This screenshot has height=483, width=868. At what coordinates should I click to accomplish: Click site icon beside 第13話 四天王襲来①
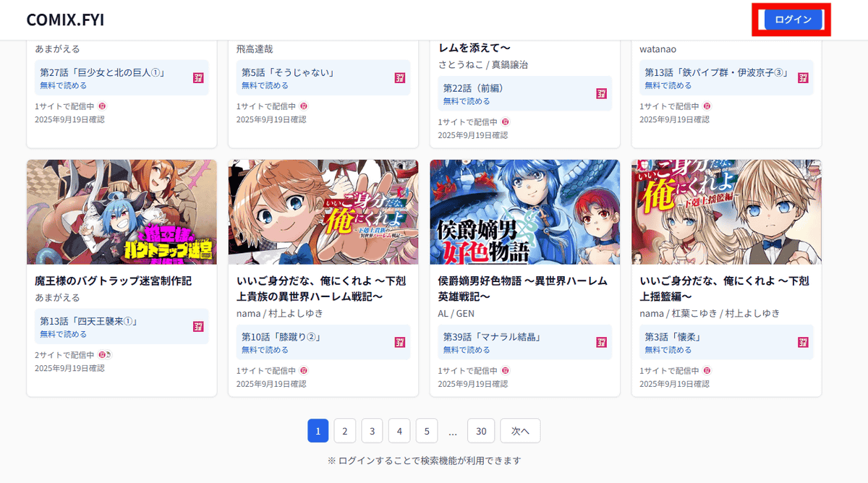click(x=198, y=326)
